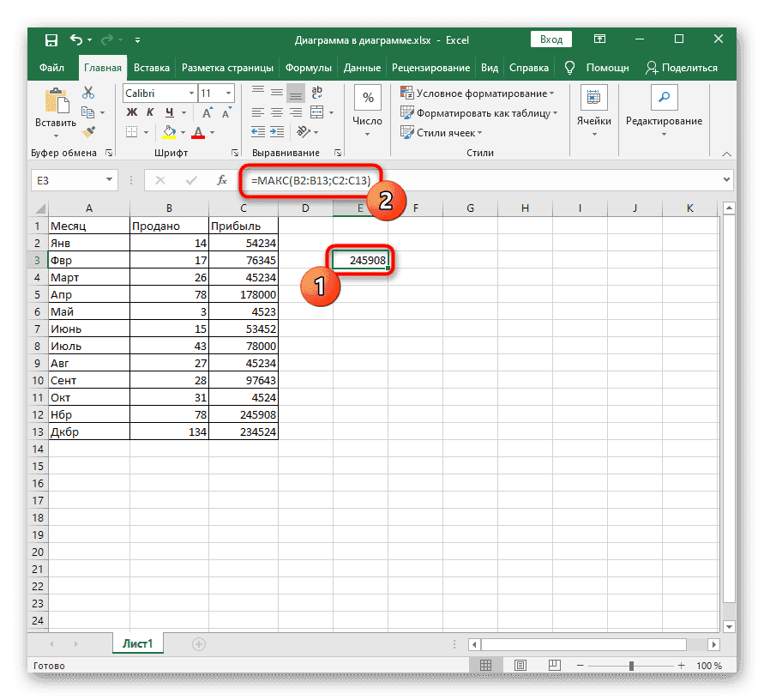Toggle Bold formatting

click(x=132, y=112)
